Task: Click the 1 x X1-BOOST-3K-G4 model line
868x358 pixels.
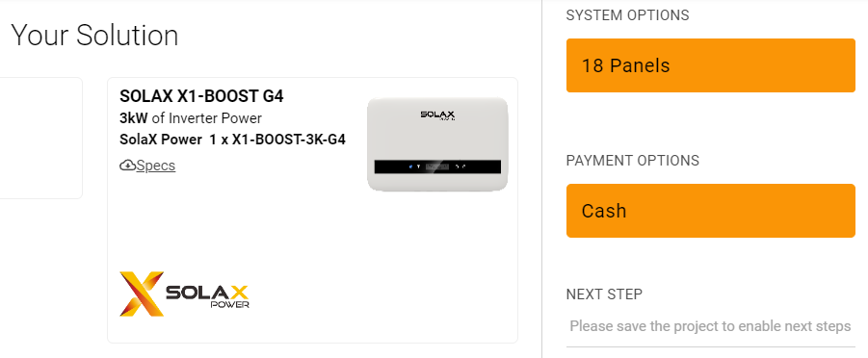Action: [x=277, y=140]
